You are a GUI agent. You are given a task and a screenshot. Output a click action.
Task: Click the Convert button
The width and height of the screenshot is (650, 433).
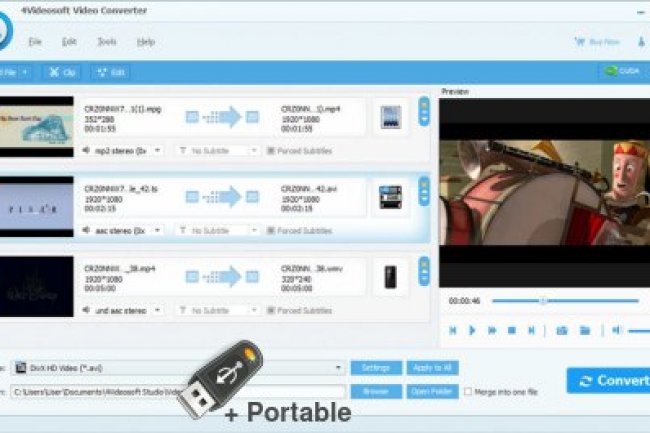tap(610, 380)
